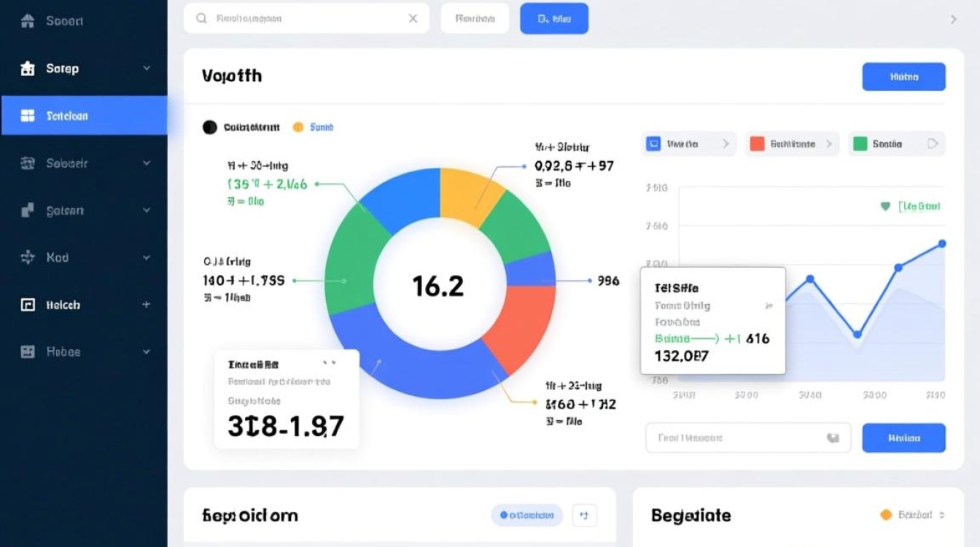The image size is (980, 547).
Task: Click the Sorep building icon in sidebar
Action: point(28,69)
